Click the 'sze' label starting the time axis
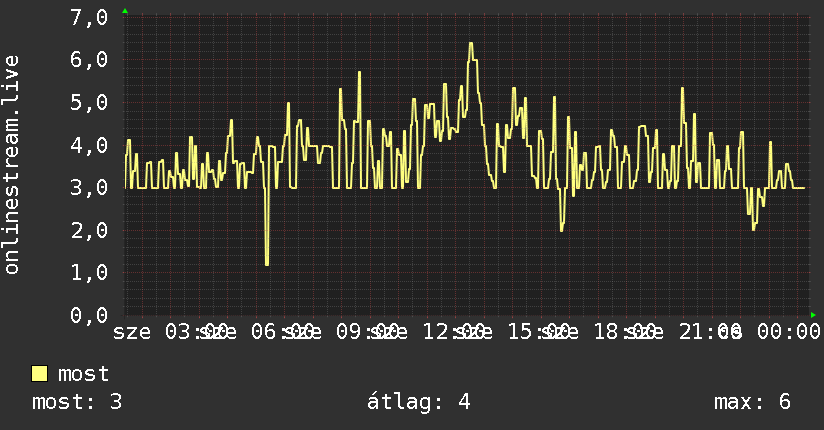 132,332
